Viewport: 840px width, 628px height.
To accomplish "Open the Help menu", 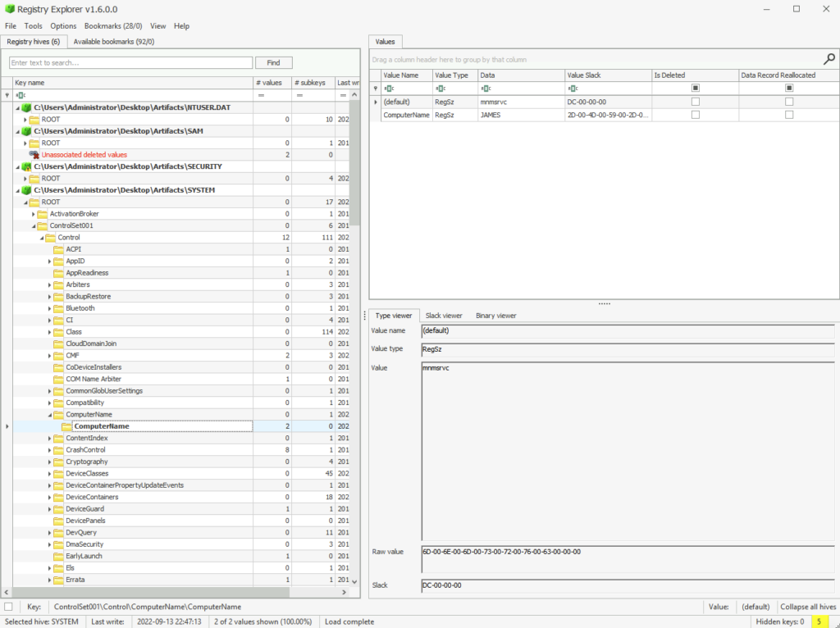I will tap(181, 25).
